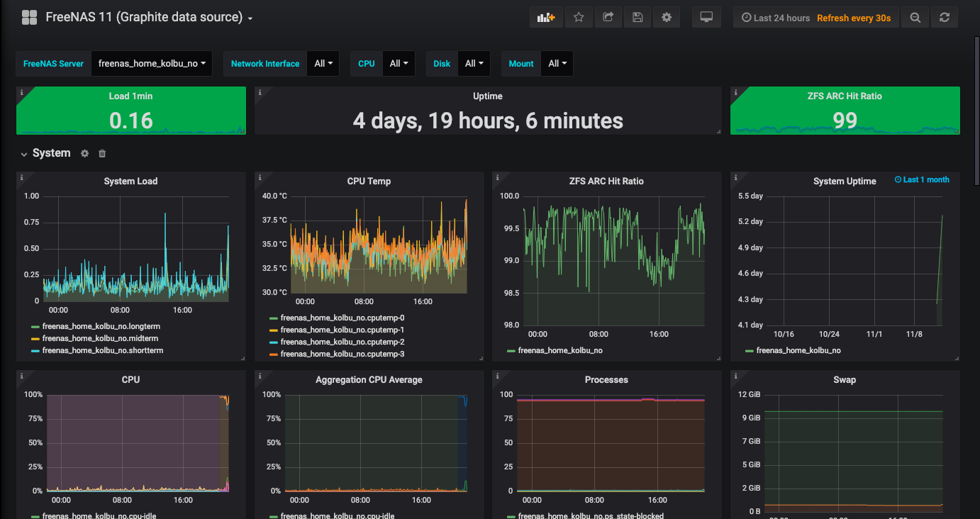Zoom out time range magnifier icon

[915, 18]
